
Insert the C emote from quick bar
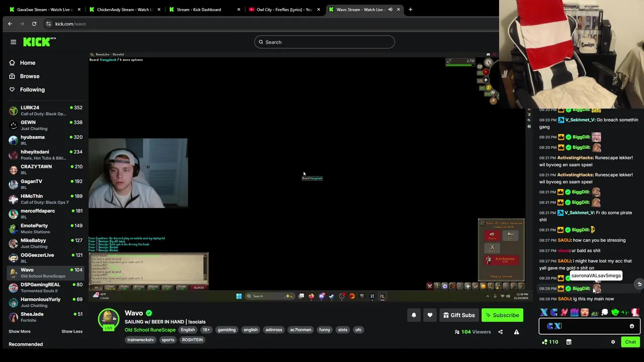pyautogui.click(x=554, y=313)
